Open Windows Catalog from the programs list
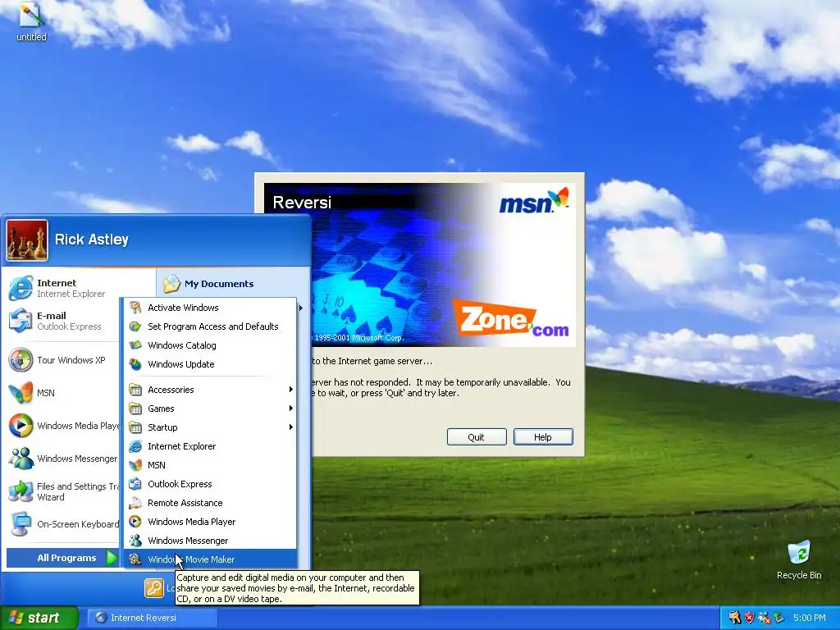Image resolution: width=840 pixels, height=630 pixels. [211, 345]
